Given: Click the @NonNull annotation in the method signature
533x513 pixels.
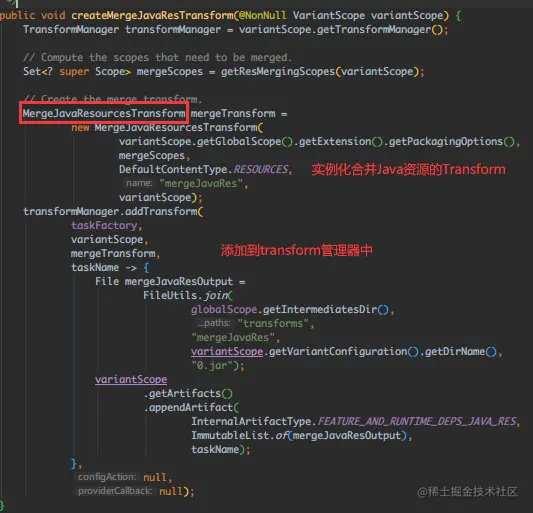Looking at the screenshot, I should tap(262, 16).
